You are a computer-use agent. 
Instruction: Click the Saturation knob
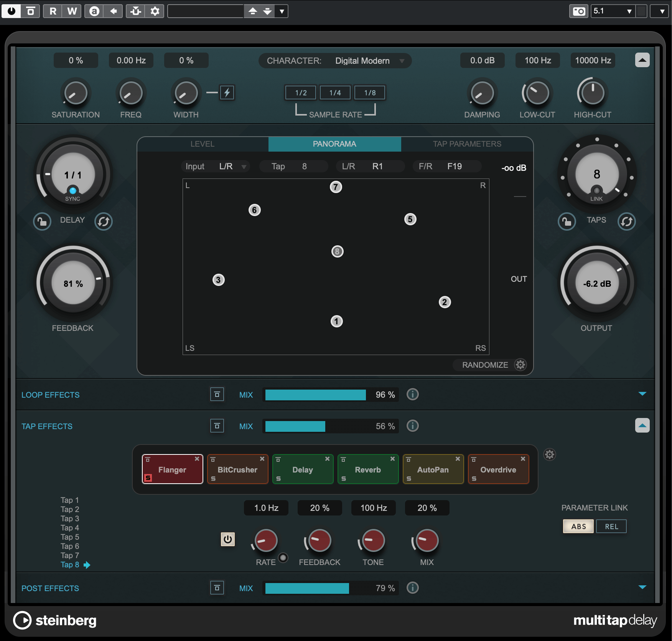(76, 93)
